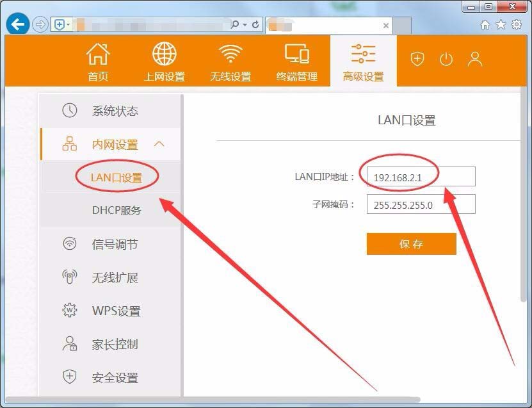532x408 pixels.
Task: Click the 保存 save button
Action: point(411,244)
